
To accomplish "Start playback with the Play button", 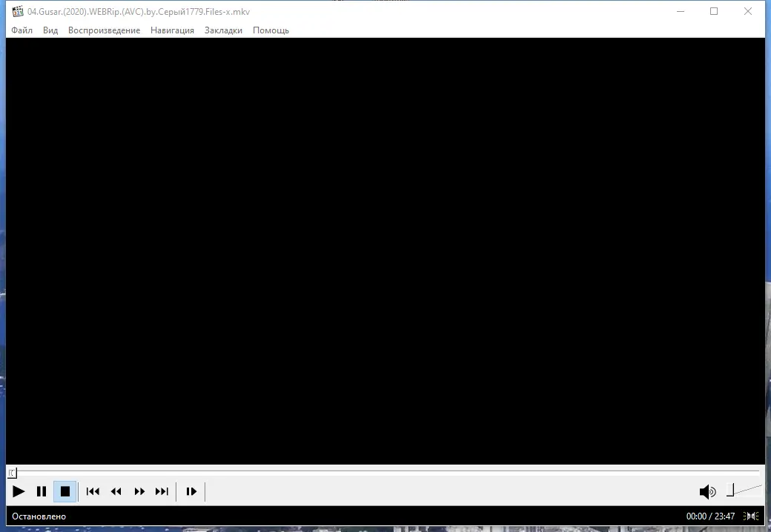I will pos(19,491).
